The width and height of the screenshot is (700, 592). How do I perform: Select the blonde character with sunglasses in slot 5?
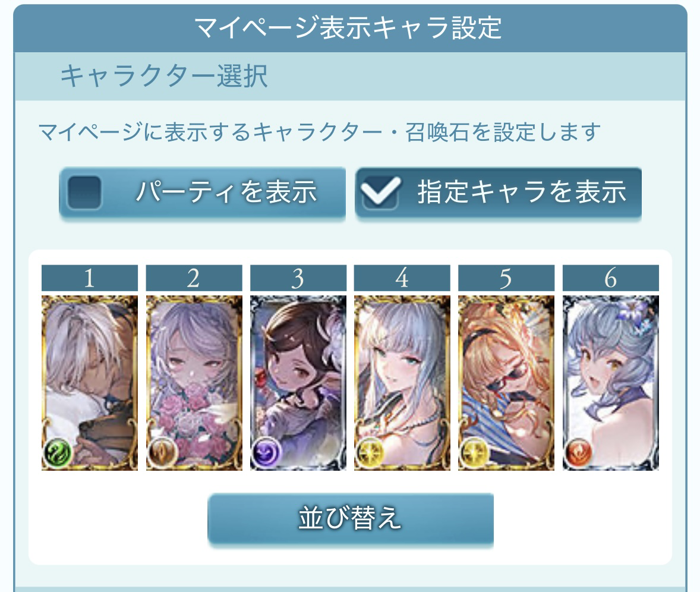click(x=506, y=383)
